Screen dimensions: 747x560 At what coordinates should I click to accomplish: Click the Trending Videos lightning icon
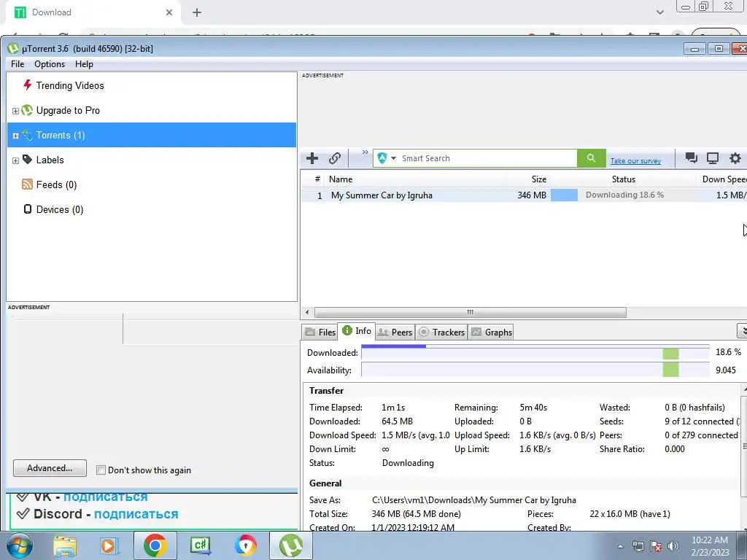pyautogui.click(x=27, y=85)
